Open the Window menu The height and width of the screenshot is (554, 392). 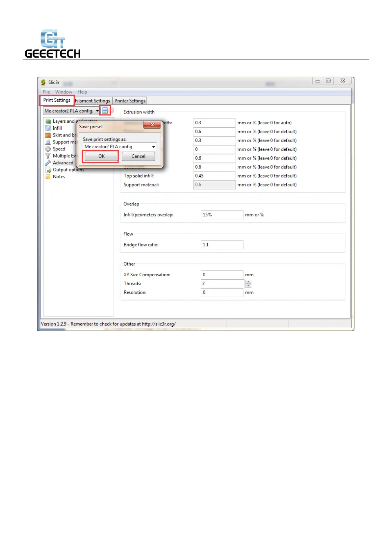[x=64, y=92]
